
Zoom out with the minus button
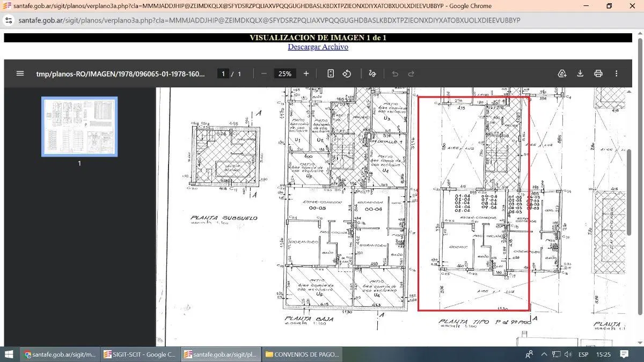point(264,73)
